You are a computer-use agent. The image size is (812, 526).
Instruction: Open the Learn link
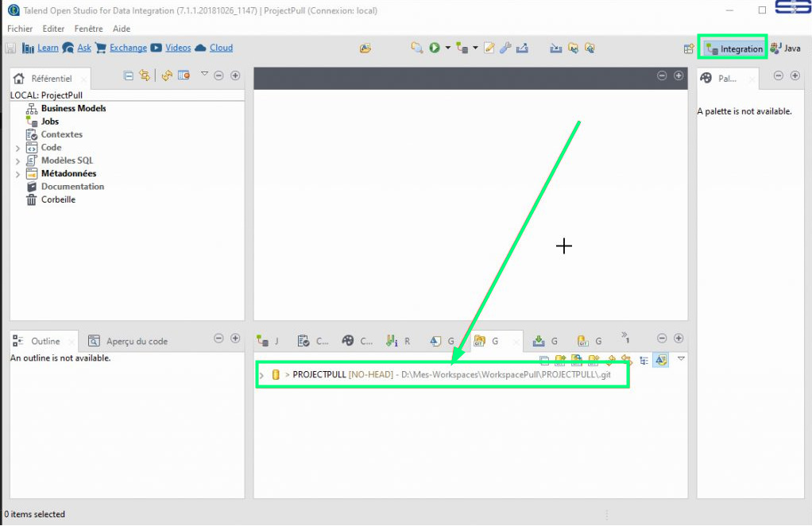coord(48,48)
